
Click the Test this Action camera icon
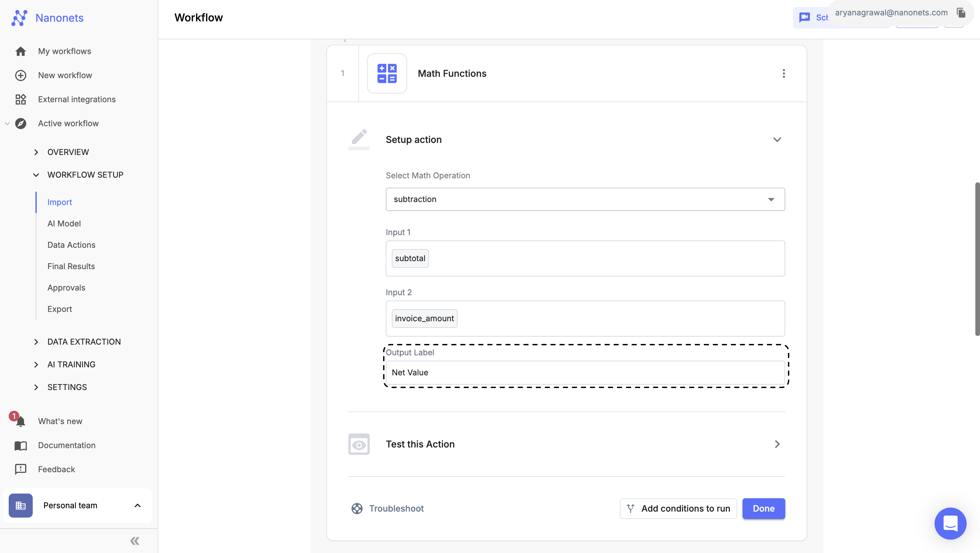coord(359,443)
